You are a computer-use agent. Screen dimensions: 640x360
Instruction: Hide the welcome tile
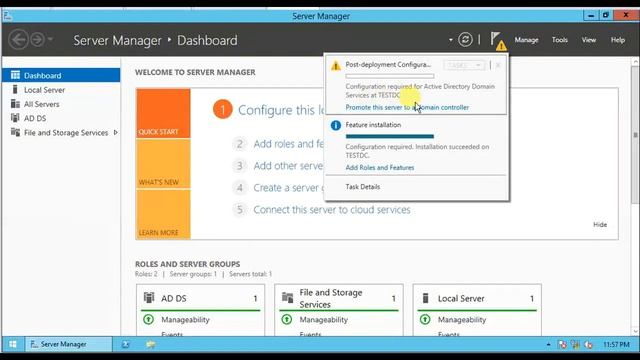click(x=600, y=224)
